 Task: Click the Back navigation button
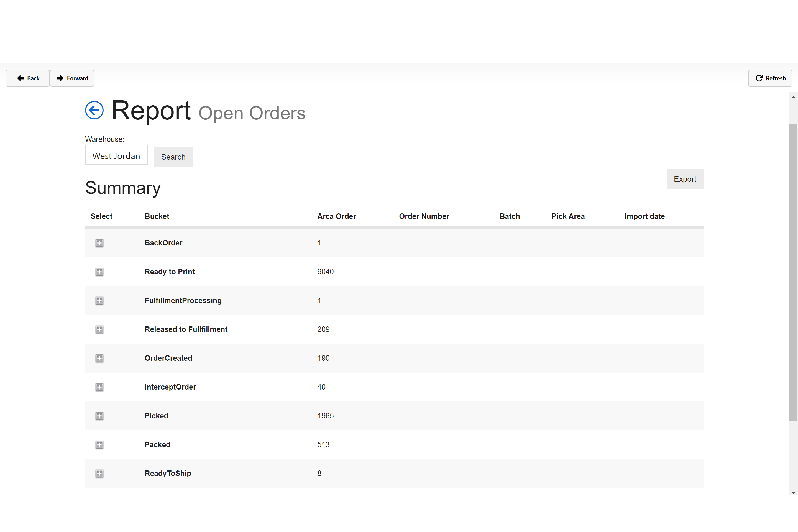click(28, 78)
